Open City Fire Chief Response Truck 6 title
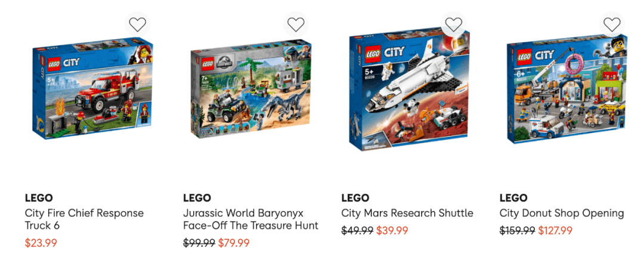Image resolution: width=644 pixels, height=266 pixels. (84, 219)
